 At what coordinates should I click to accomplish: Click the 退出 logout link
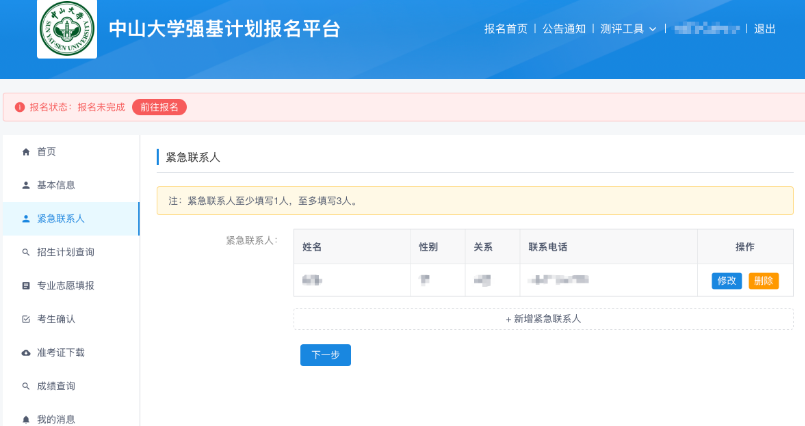[x=765, y=29]
